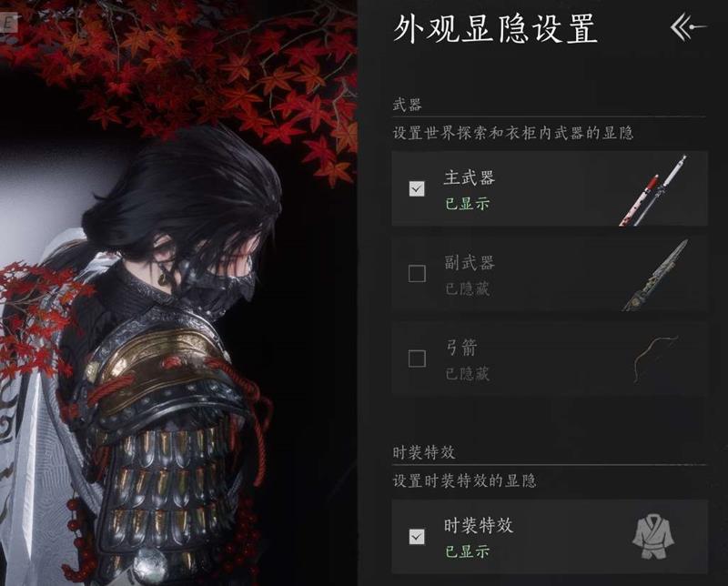Click the 已隐藏 status under 副武器
This screenshot has width=728, height=586.
click(467, 288)
